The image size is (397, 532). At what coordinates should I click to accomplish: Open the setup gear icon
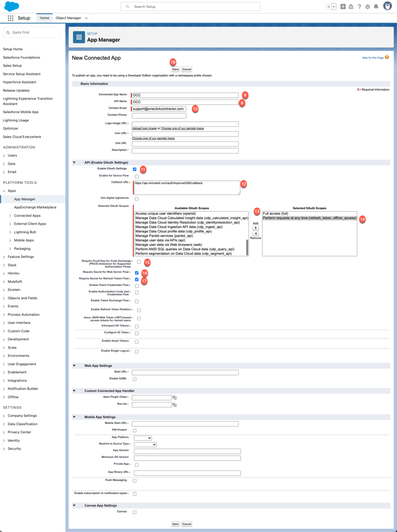click(x=367, y=7)
